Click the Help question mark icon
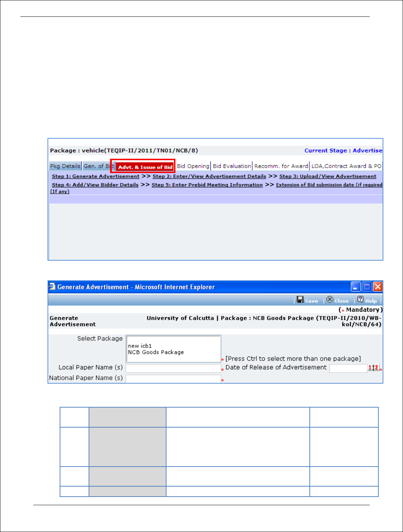Image resolution: width=403 pixels, height=532 pixels. pos(360,300)
